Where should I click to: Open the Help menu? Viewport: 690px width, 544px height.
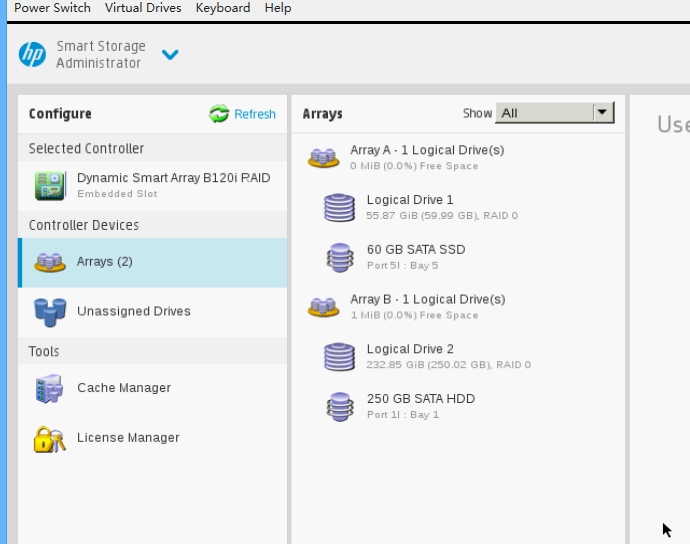coord(278,8)
